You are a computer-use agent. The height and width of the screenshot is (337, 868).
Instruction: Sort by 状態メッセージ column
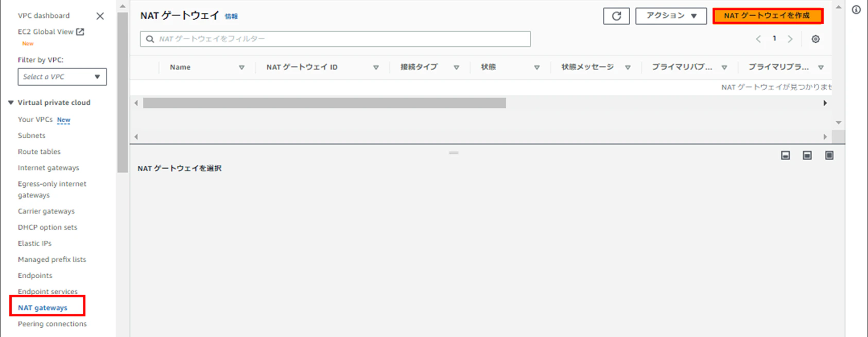[628, 68]
